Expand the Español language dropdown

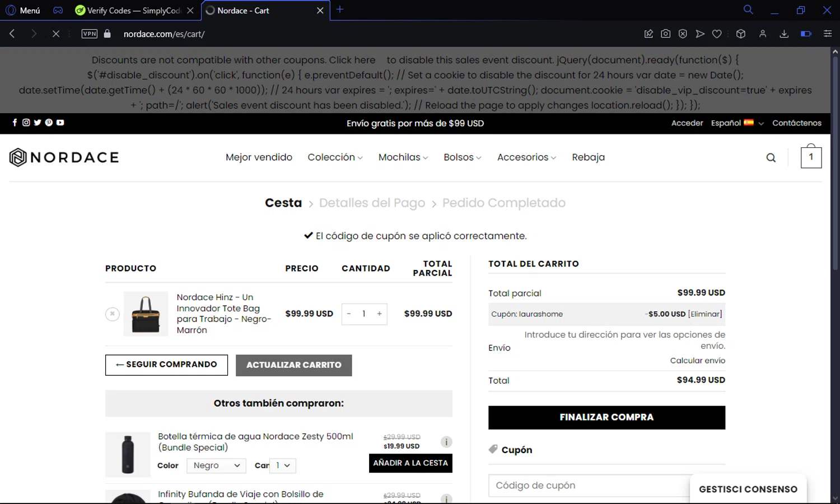coord(737,123)
